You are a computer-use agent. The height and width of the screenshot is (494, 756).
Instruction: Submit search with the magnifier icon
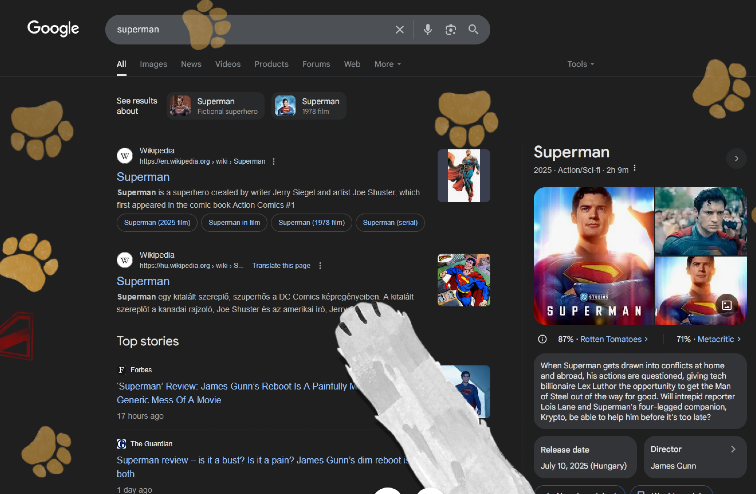tap(473, 29)
